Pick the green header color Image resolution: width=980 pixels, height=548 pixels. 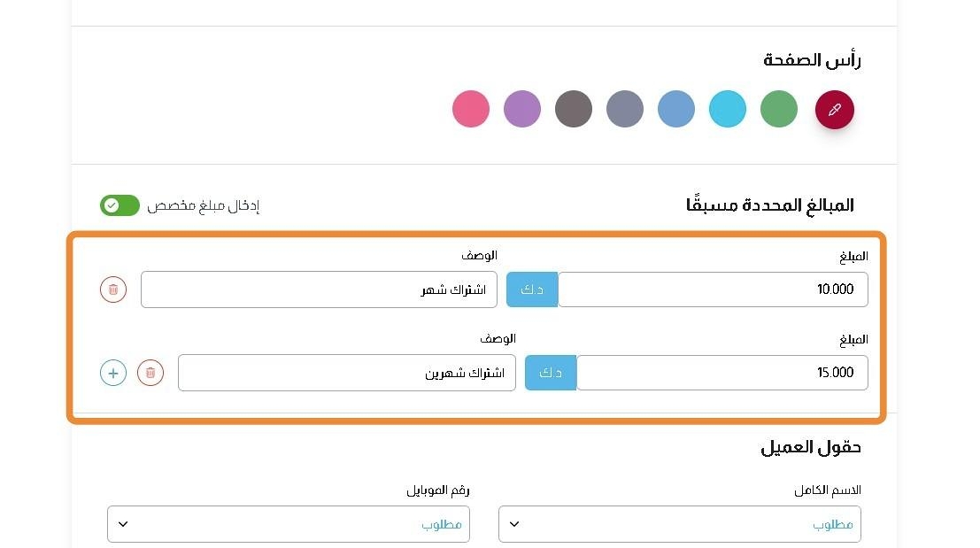pos(779,109)
